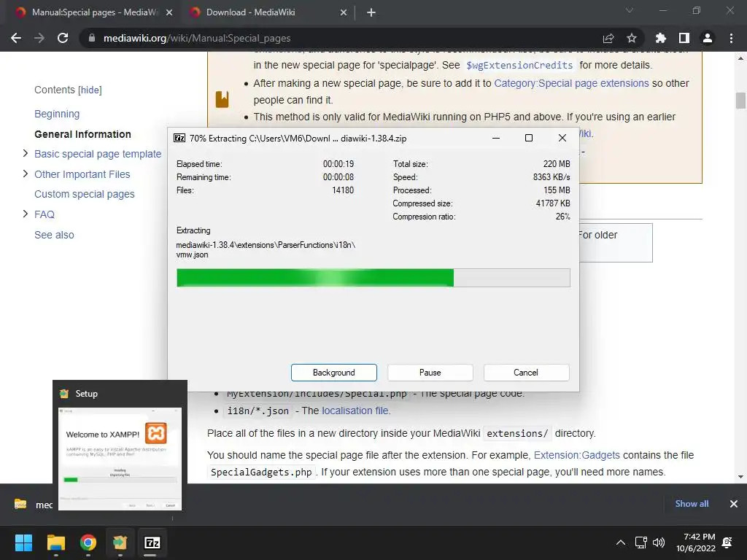Image resolution: width=747 pixels, height=560 pixels.
Task: Switch to Manual:Special pages tab
Action: tap(93, 13)
